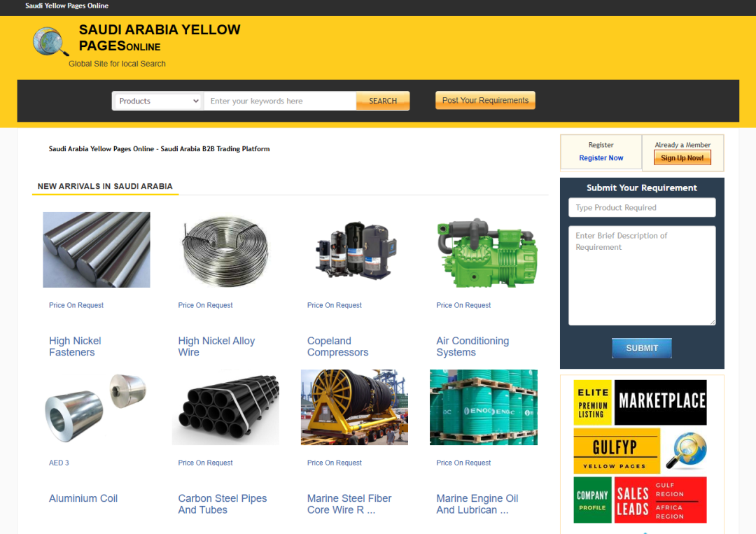Image resolution: width=756 pixels, height=534 pixels.
Task: Click the red Sales Leads banner tile
Action: tap(661, 500)
